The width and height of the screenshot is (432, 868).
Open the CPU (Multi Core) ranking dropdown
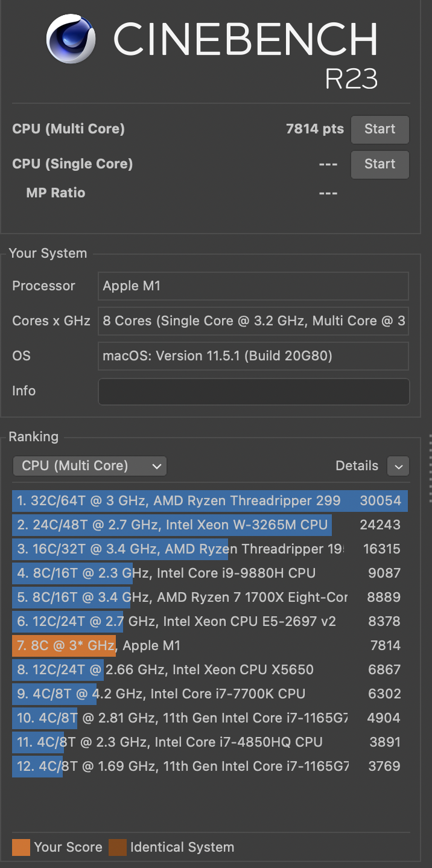pos(90,466)
